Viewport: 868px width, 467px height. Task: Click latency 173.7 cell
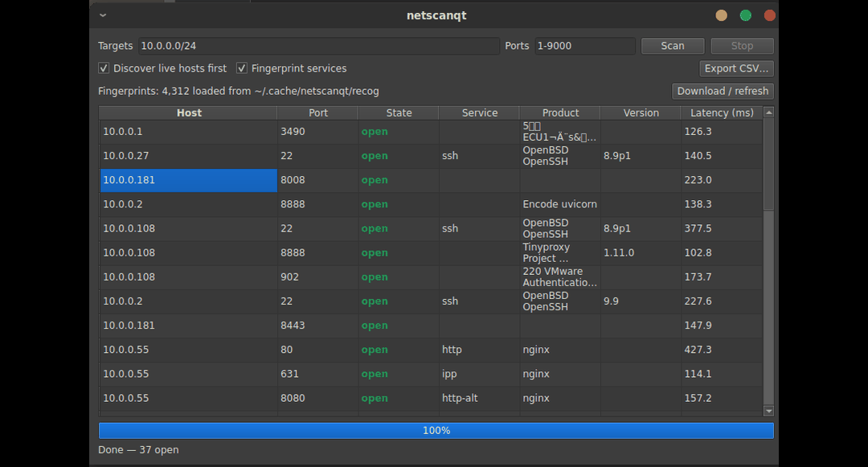tap(722, 277)
